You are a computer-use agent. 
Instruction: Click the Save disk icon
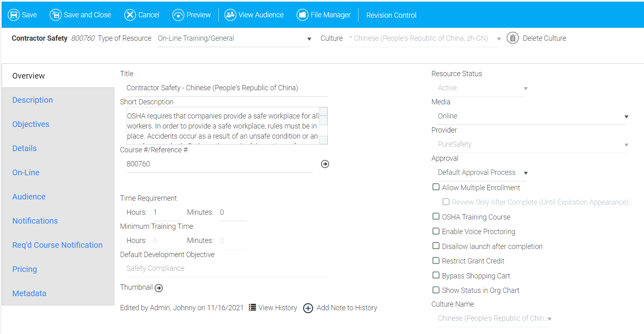14,15
